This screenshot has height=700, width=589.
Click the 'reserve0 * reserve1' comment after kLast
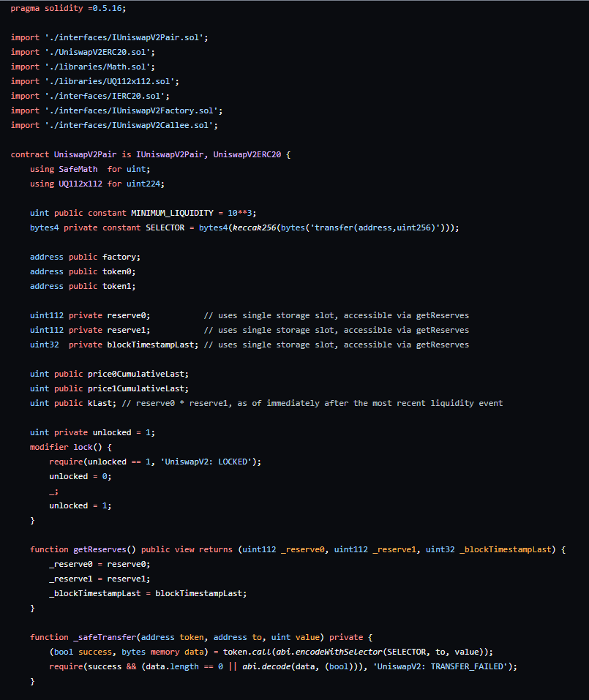(x=312, y=403)
